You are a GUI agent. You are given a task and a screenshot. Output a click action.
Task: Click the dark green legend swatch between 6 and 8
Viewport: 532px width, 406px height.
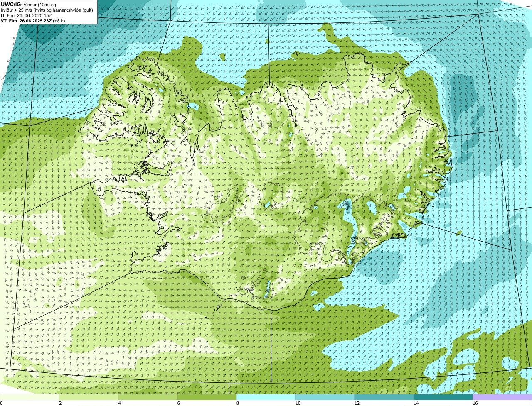click(x=207, y=397)
